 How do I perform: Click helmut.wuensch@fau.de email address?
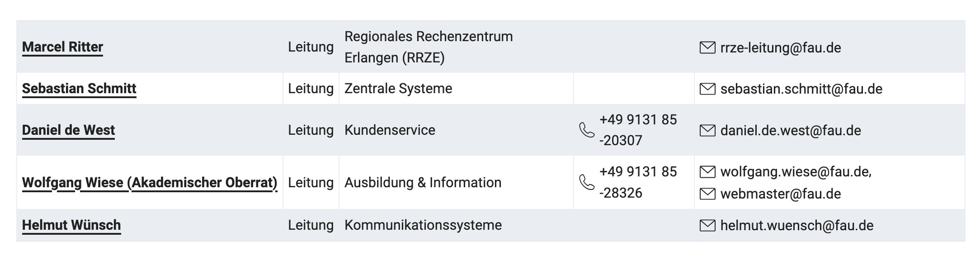tap(796, 226)
